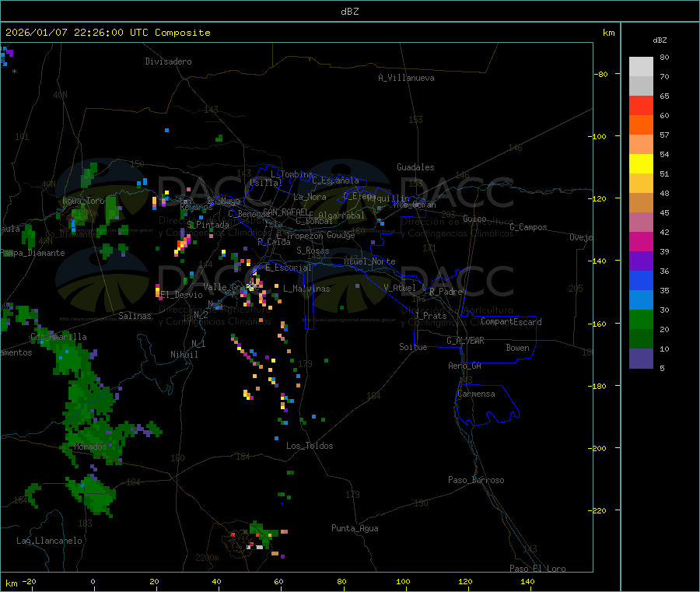The image size is (700, 592).
Task: Click the mauve 42-45 dBZ legend swatch
Action: [x=641, y=222]
